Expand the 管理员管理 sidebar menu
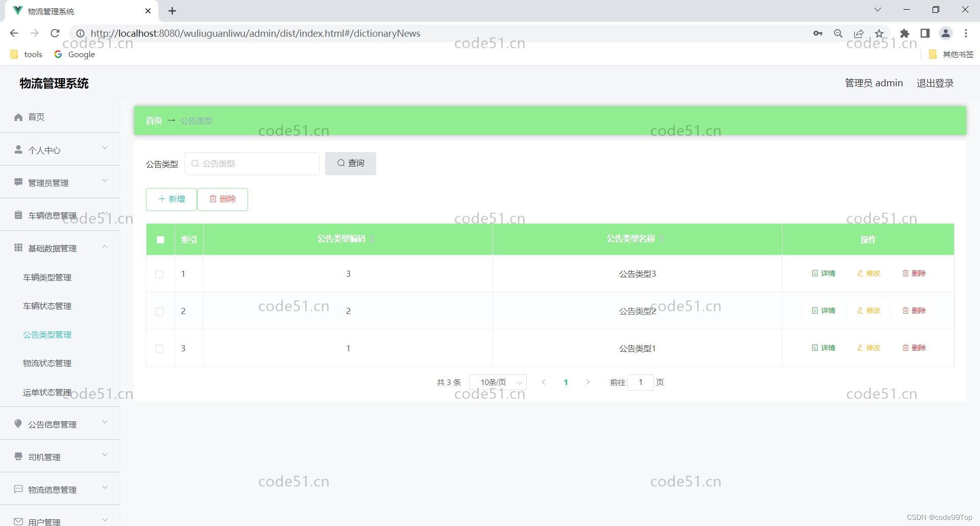 60,182
